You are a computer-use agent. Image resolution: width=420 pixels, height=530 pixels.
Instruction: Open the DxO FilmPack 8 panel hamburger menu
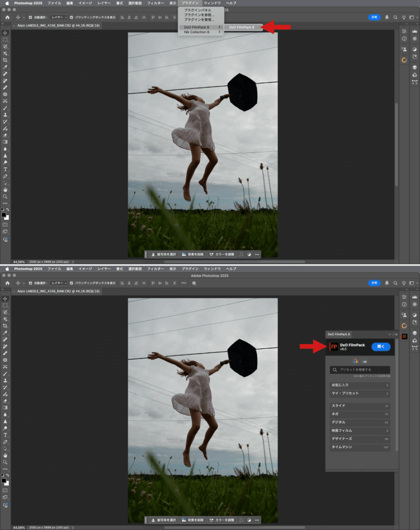[396, 334]
